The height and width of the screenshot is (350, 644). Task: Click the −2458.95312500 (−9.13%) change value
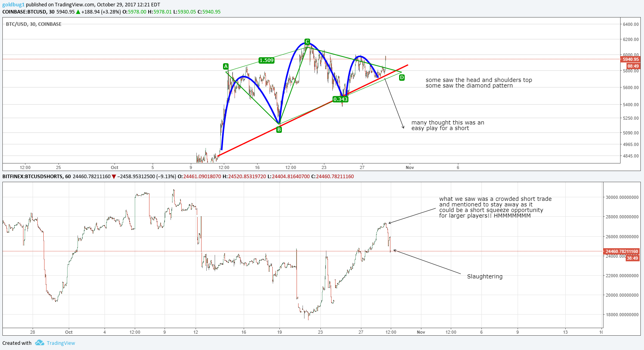146,177
